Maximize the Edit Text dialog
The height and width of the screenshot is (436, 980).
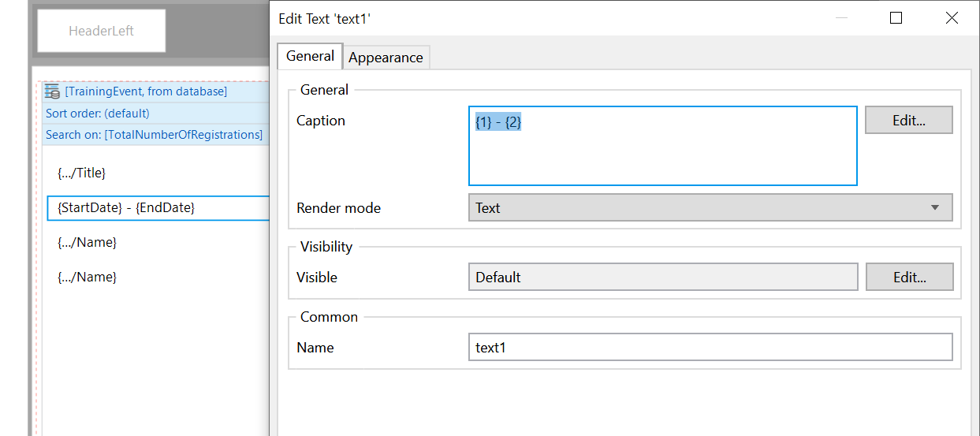(896, 18)
